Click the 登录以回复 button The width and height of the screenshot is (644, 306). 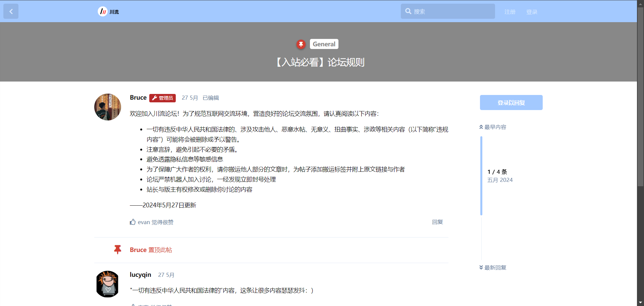coord(511,103)
